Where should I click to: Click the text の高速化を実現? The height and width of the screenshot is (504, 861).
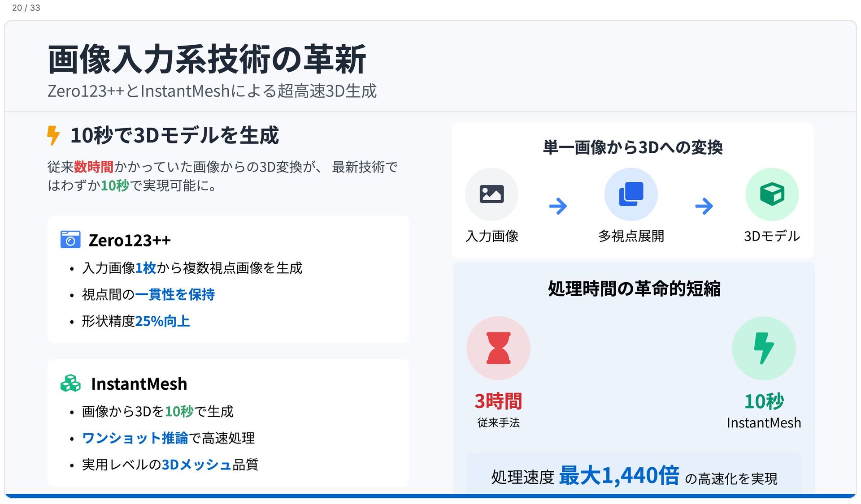[731, 478]
